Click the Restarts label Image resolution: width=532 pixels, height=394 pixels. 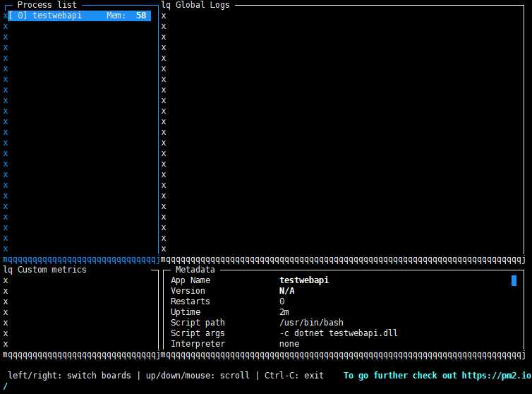[191, 302]
